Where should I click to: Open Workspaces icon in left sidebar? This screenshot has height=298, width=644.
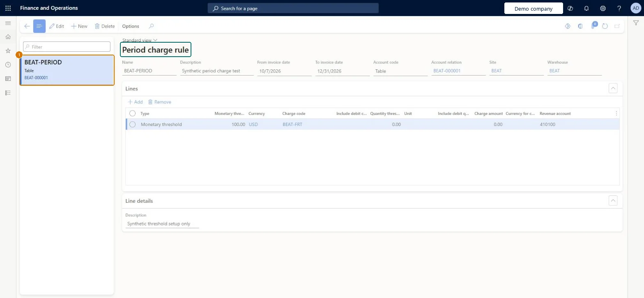pyautogui.click(x=8, y=79)
